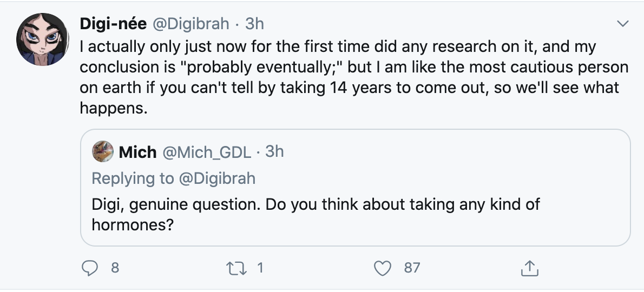Expand the tweet options chevron menu

click(623, 24)
